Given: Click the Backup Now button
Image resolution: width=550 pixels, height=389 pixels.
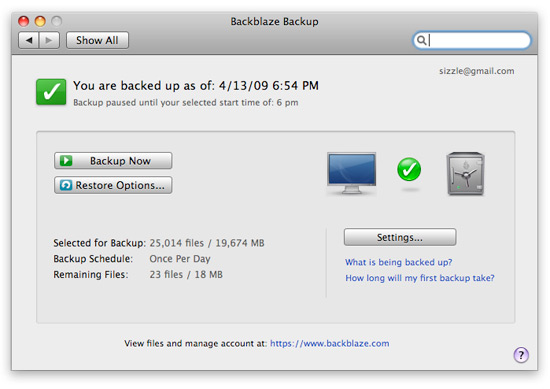Looking at the screenshot, I should (113, 161).
